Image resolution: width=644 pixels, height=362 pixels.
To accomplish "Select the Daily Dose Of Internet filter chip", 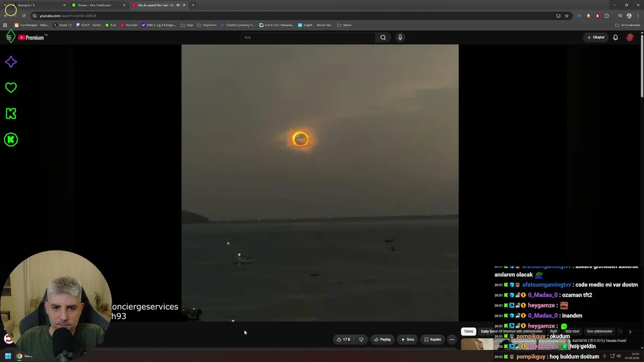I will (x=512, y=331).
